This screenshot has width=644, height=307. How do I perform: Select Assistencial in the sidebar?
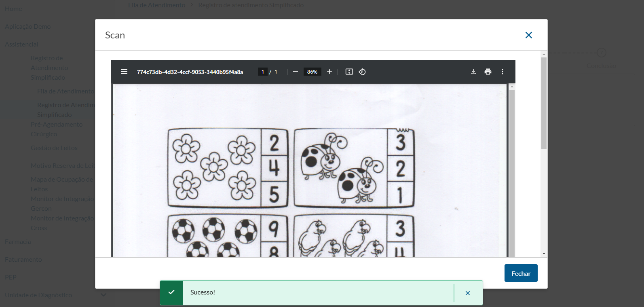click(x=22, y=44)
